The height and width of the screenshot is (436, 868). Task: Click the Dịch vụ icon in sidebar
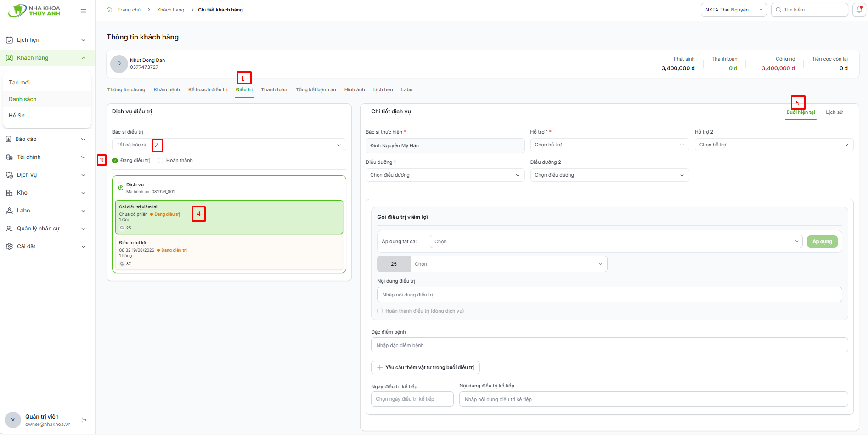(9, 175)
